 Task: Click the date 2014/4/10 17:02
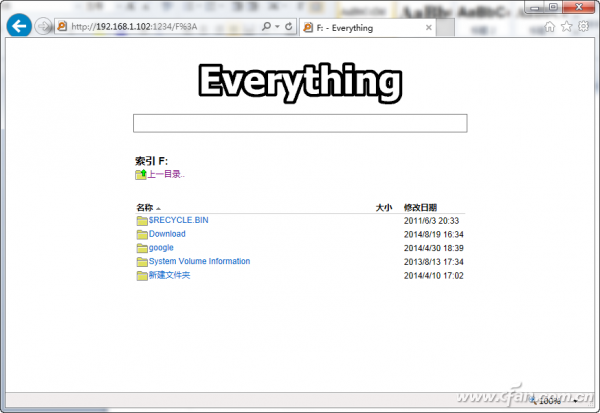[x=434, y=276]
